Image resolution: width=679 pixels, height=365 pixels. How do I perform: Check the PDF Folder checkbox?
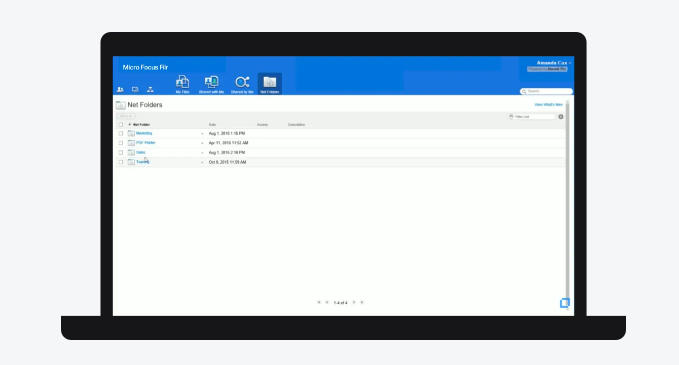121,143
